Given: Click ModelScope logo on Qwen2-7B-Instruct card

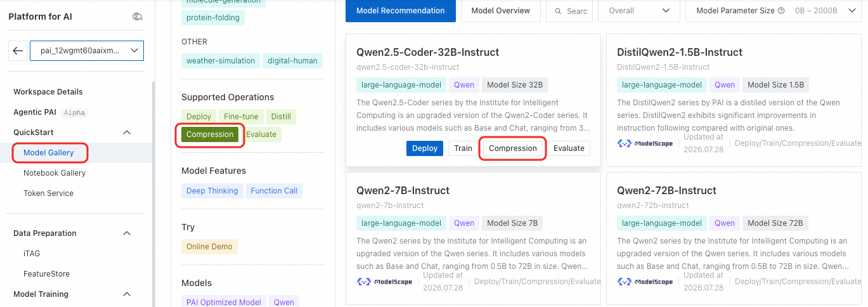Looking at the screenshot, I should tap(385, 282).
